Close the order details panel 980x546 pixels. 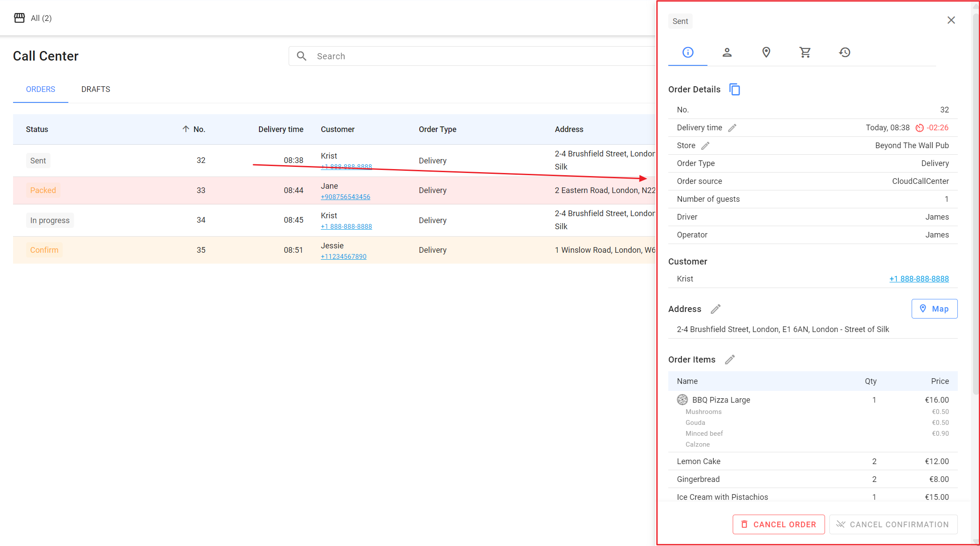click(951, 20)
